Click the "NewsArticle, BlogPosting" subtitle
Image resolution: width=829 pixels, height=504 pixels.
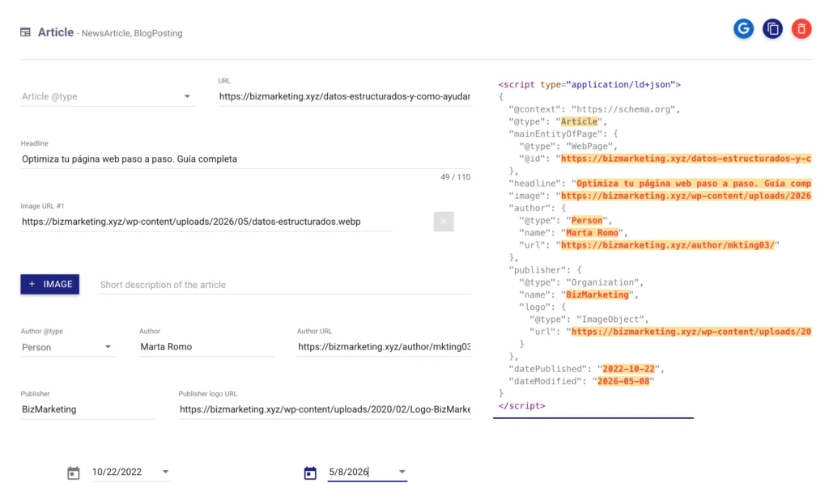[132, 33]
